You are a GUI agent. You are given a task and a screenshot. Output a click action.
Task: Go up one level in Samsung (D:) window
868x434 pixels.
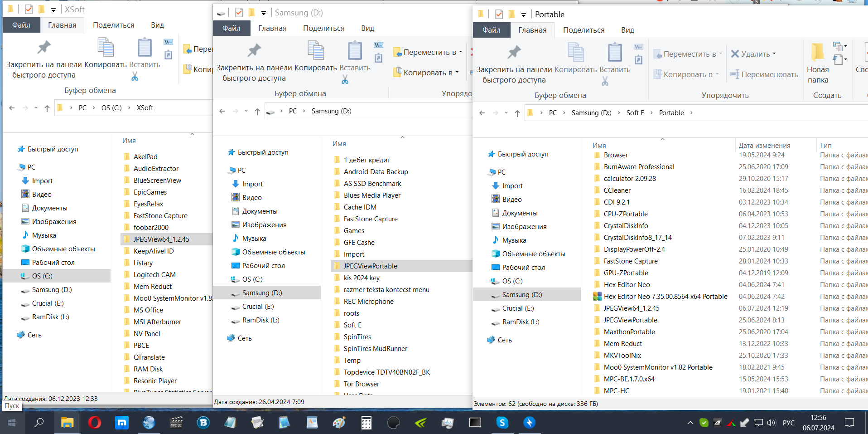tap(257, 111)
